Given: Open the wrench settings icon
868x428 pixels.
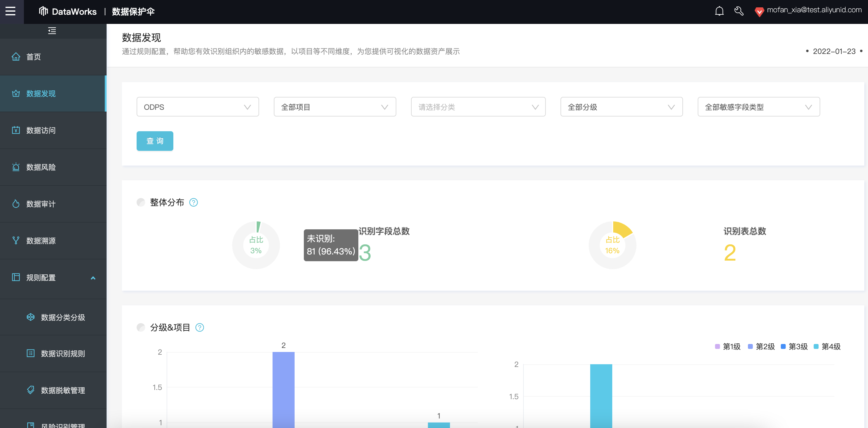Looking at the screenshot, I should point(739,11).
